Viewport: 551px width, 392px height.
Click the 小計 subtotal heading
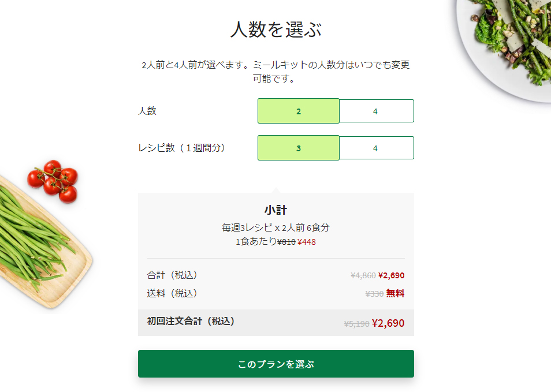tap(276, 210)
